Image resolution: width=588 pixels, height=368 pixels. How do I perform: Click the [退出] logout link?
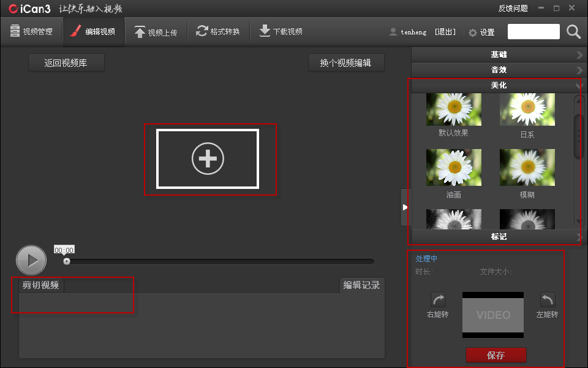tap(445, 32)
